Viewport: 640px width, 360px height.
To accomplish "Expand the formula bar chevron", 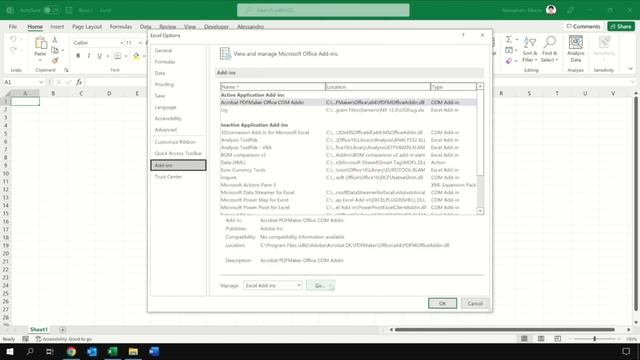I will tap(632, 82).
